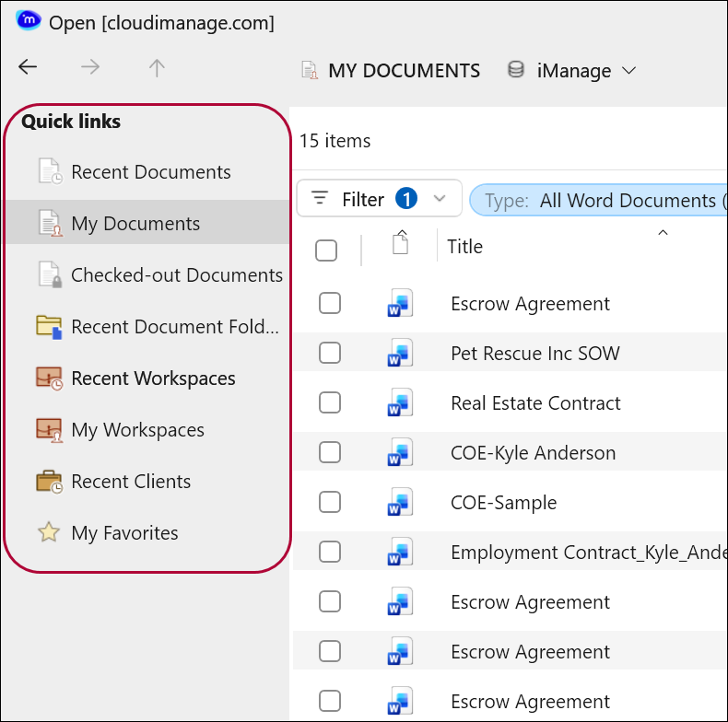Click Word icon for Employment Contract_Kyle
The height and width of the screenshot is (722, 728).
pos(400,552)
